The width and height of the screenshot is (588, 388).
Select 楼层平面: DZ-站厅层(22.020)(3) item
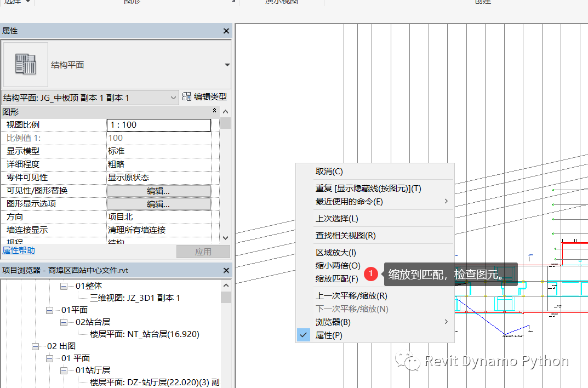155,383
